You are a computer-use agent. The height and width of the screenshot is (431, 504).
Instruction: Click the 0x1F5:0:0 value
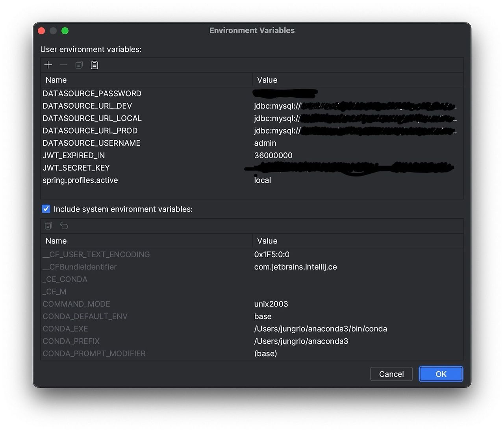coord(272,255)
